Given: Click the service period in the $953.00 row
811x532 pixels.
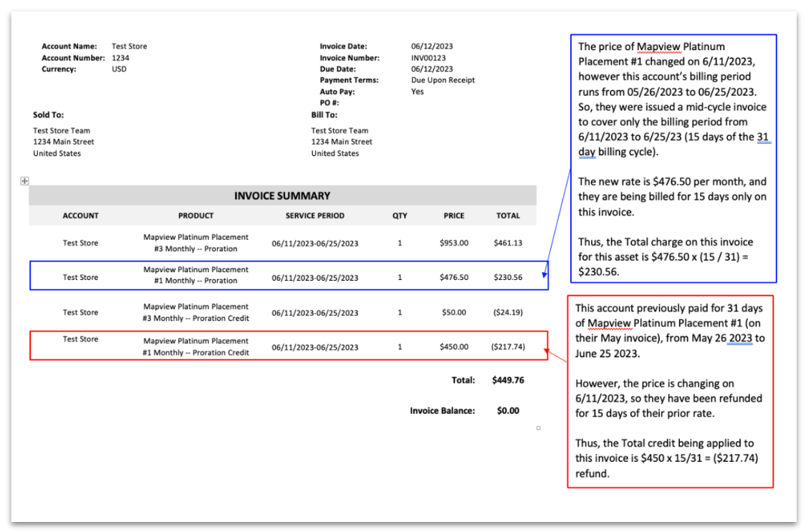Looking at the screenshot, I should coord(315,243).
